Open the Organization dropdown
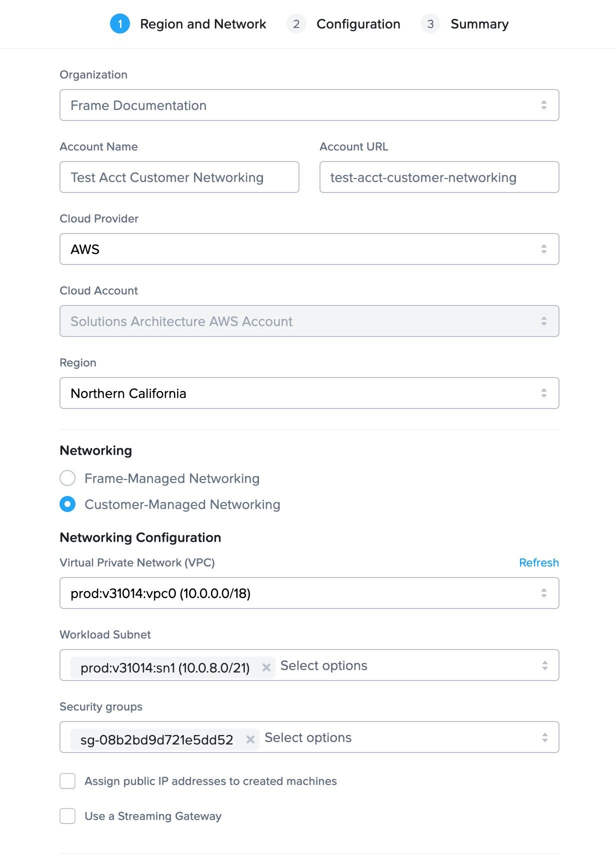The image size is (616, 857). point(309,105)
